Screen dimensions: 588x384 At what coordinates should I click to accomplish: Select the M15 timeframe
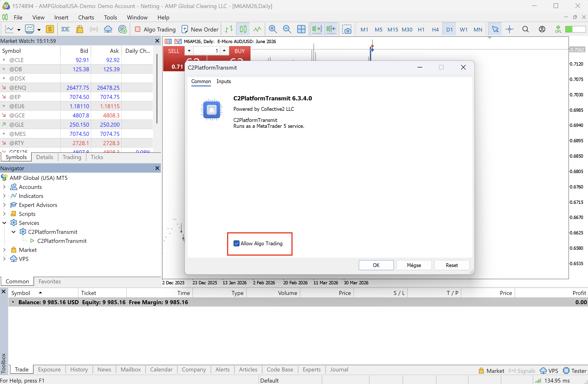pyautogui.click(x=393, y=30)
